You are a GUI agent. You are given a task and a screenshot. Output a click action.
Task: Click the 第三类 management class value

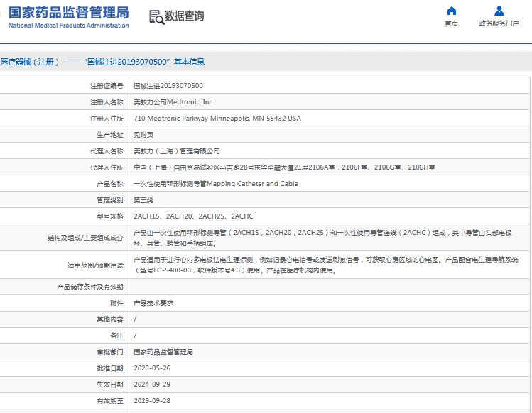143,199
